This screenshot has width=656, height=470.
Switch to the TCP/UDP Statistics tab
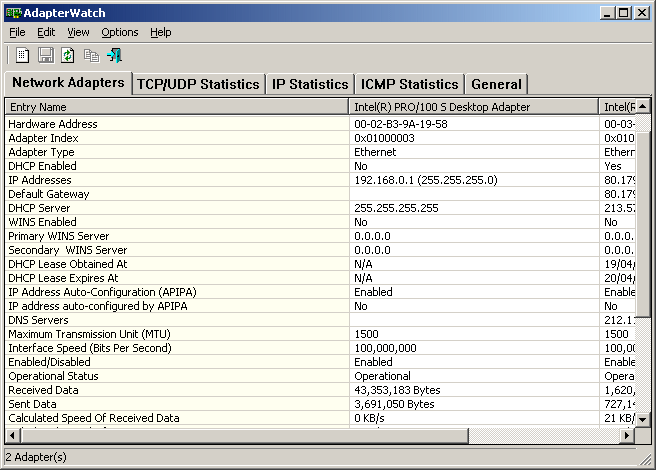197,85
